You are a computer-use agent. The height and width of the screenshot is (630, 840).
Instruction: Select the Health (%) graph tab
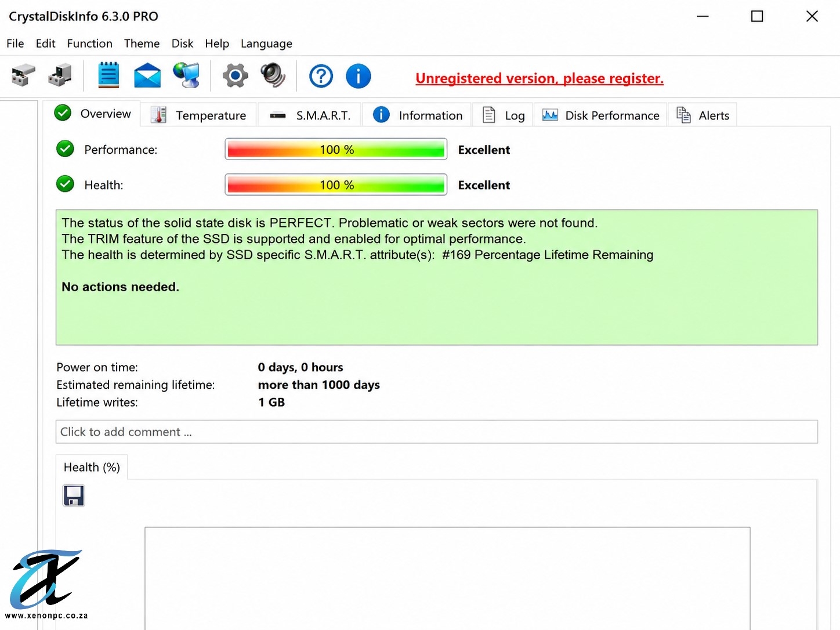click(92, 468)
